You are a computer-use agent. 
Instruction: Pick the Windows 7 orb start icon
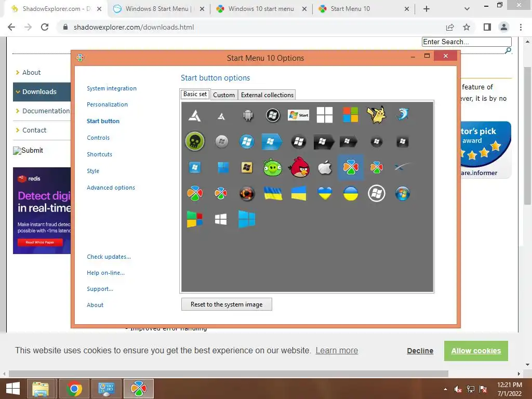click(403, 194)
